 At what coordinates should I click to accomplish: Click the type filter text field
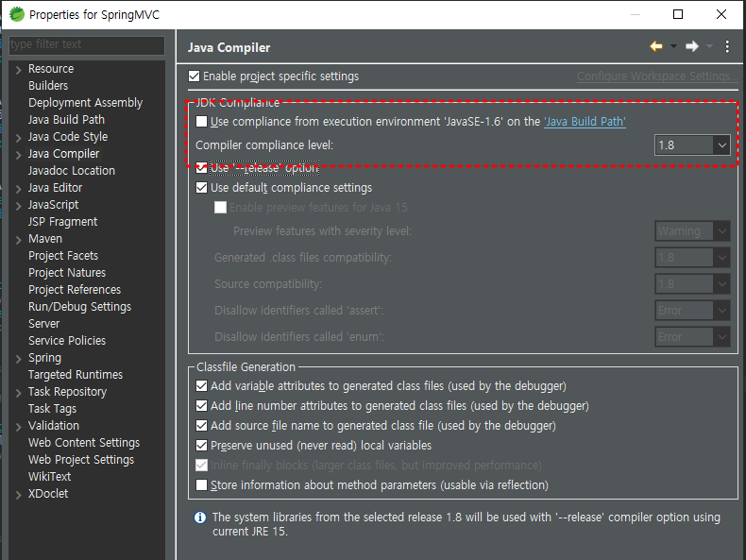coord(87,44)
